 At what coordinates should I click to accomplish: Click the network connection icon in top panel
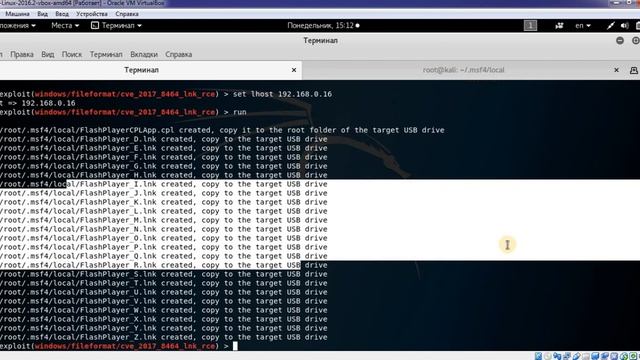coord(610,26)
